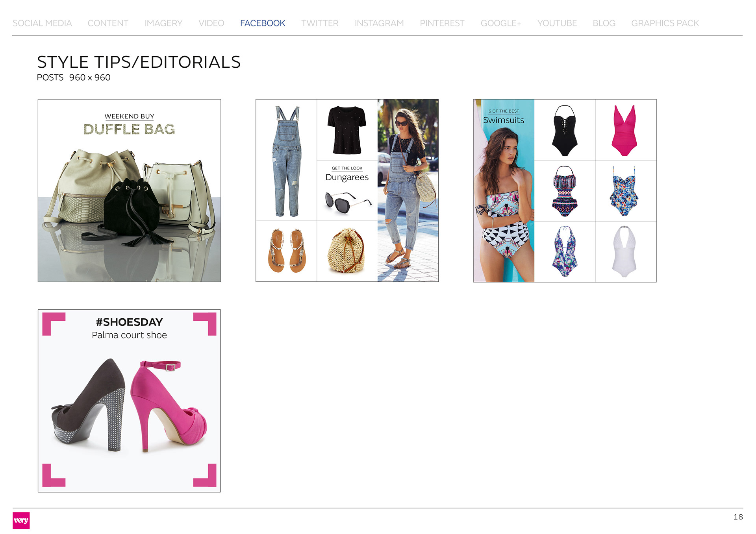Click the Duffle Bag weekend buy post
Viewport: 756px width, 534px height.
point(129,190)
